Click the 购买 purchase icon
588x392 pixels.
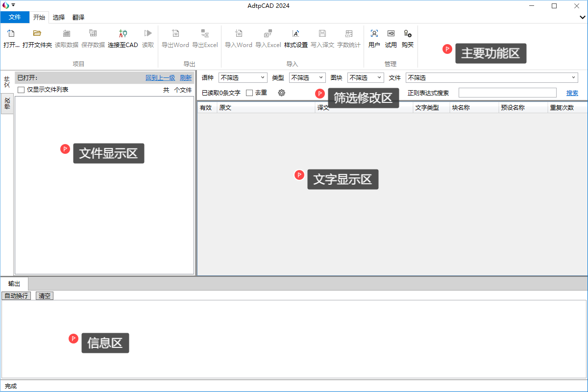coord(407,34)
